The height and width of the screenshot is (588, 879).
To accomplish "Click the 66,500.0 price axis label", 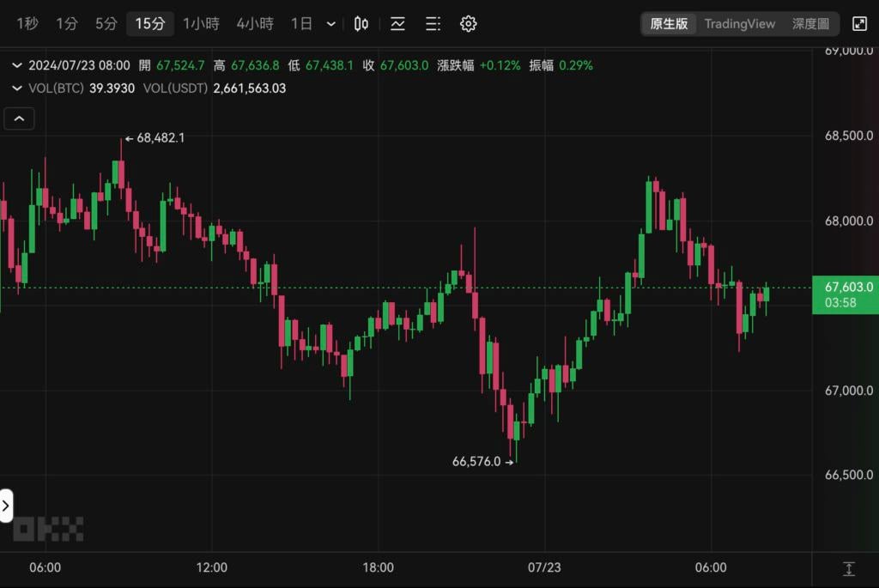I will tap(849, 475).
